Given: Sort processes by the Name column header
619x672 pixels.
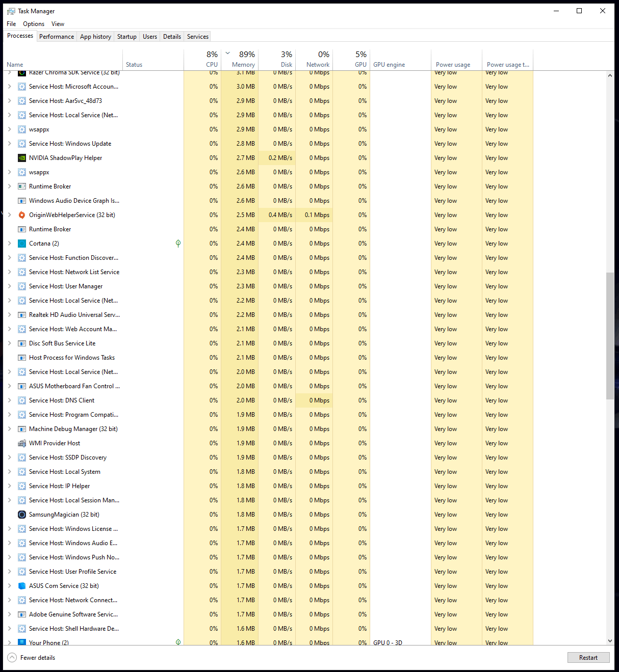Looking at the screenshot, I should pos(63,60).
